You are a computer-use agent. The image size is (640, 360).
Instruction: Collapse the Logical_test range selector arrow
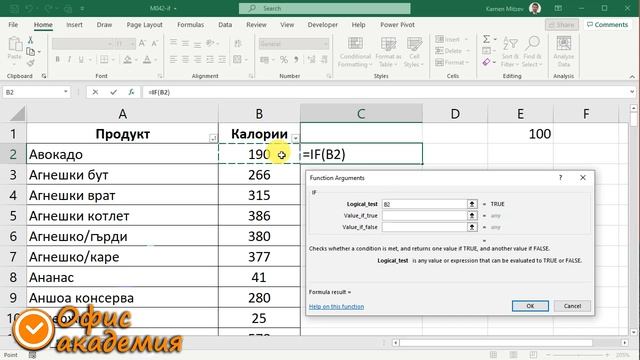472,204
